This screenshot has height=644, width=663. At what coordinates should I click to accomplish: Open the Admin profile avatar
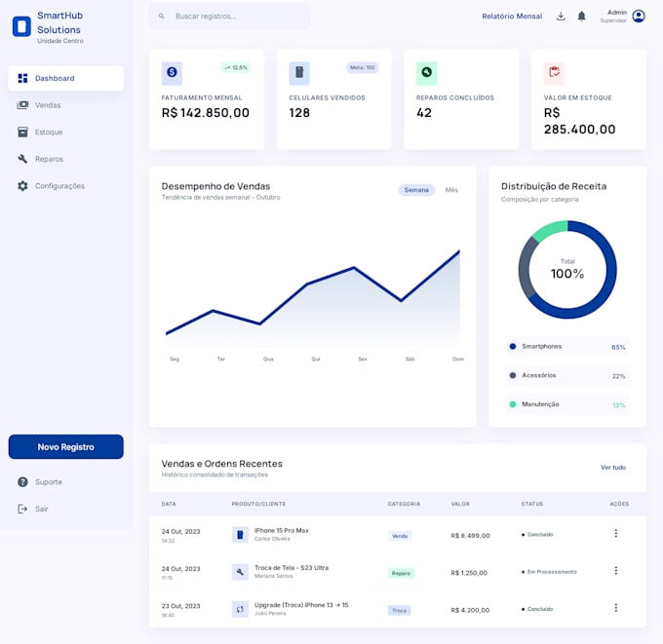[639, 16]
